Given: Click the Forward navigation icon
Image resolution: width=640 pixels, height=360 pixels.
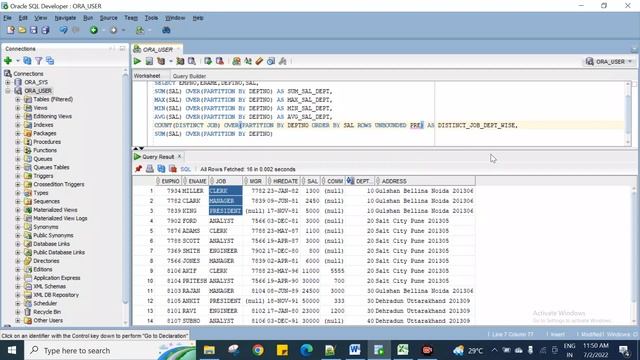Looking at the screenshot, I should click(113, 30).
